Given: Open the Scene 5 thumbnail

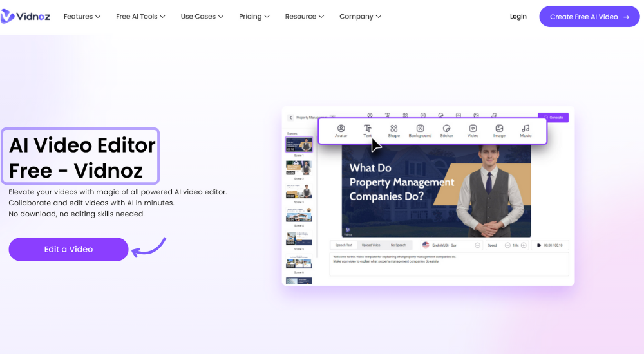Looking at the screenshot, I should [x=299, y=238].
